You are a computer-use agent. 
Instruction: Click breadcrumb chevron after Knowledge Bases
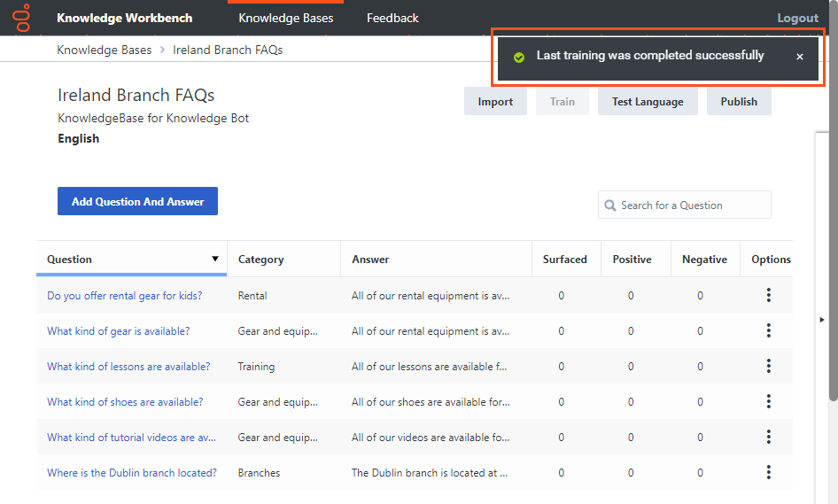click(x=162, y=50)
